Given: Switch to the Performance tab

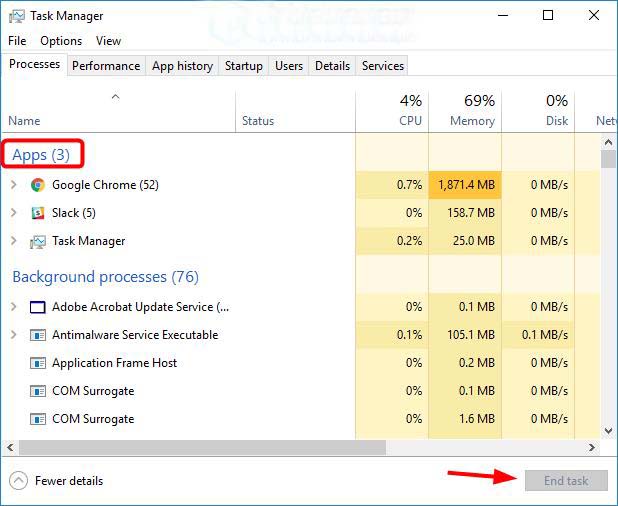Looking at the screenshot, I should pyautogui.click(x=106, y=66).
